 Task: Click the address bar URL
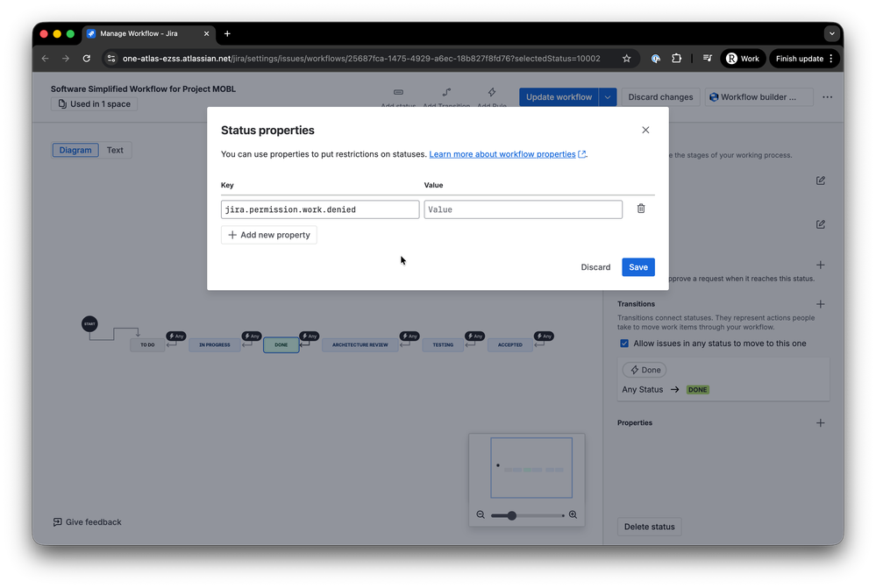[x=361, y=59]
